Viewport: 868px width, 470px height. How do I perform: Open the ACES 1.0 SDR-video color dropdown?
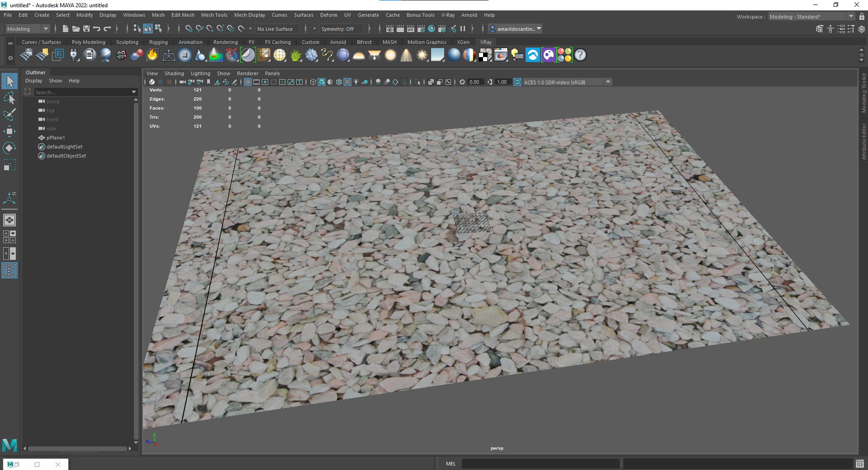coord(608,82)
